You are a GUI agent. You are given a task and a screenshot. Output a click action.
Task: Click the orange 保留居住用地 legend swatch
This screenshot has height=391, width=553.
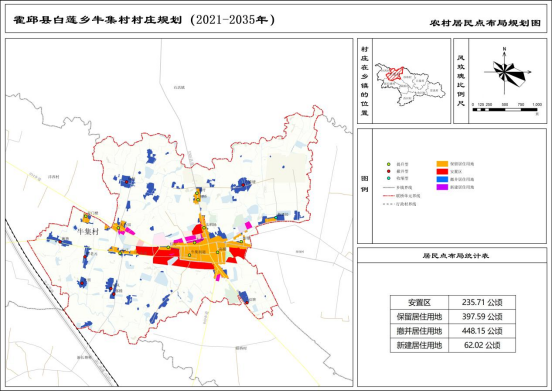pyautogui.click(x=442, y=164)
